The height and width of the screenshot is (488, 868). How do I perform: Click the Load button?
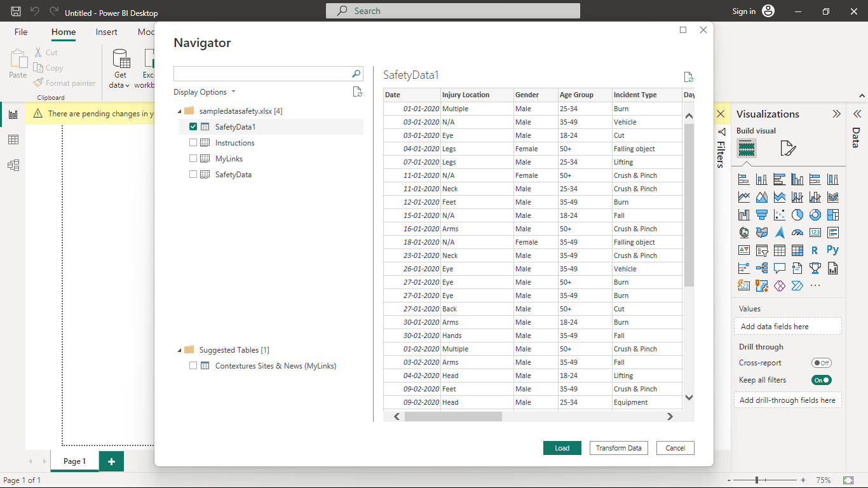click(562, 448)
